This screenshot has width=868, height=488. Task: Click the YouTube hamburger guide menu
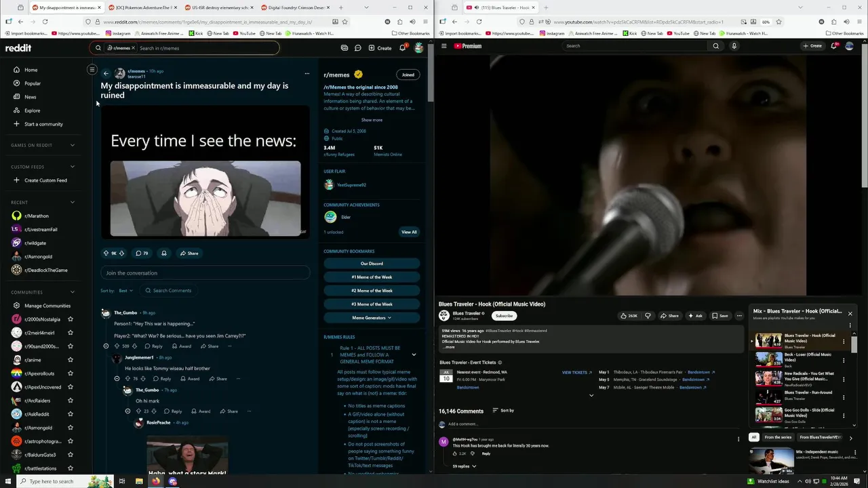tap(444, 46)
